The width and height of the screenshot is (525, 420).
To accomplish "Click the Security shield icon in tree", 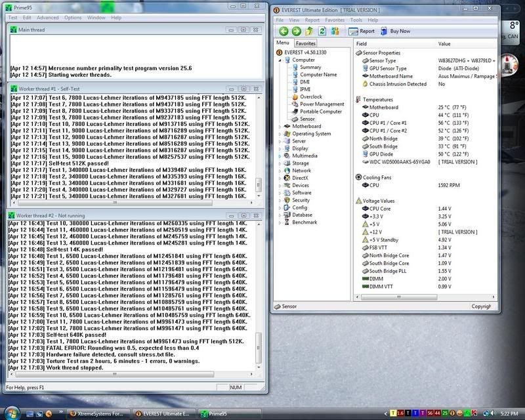I will tap(287, 200).
